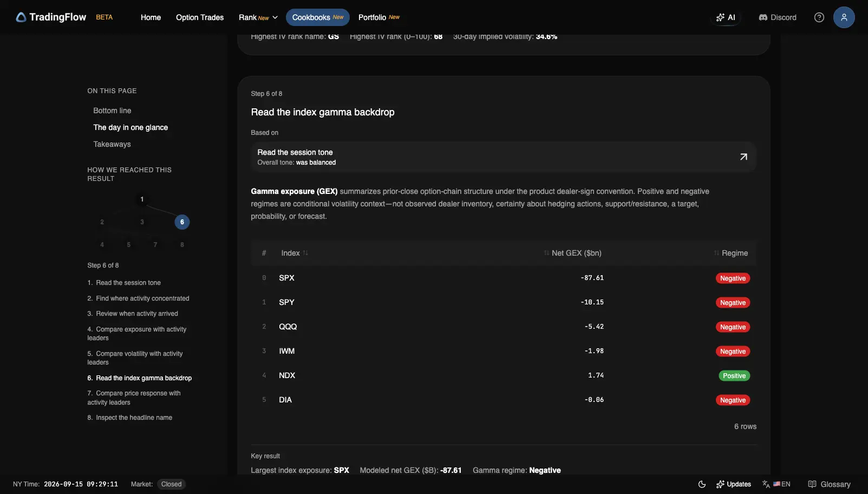
Task: Expand the Rank dropdown menu
Action: (258, 17)
